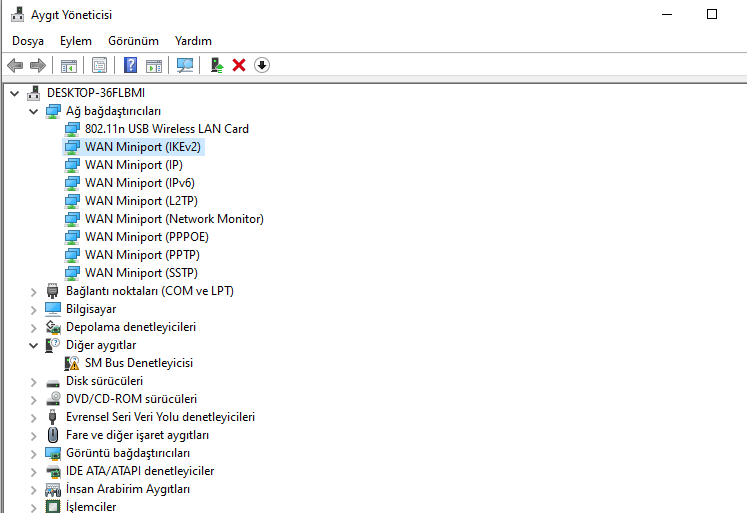Open the Görünüm menu
This screenshot has width=747, height=513.
133,41
